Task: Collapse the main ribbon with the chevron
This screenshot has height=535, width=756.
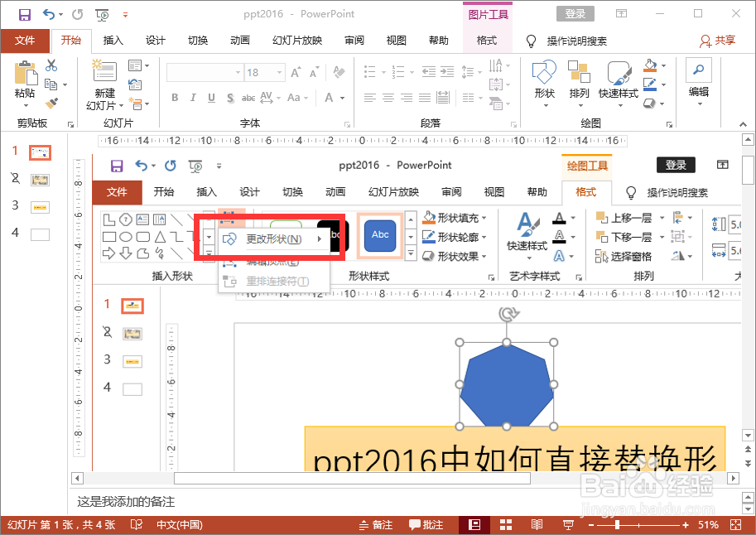Action: 743,124
